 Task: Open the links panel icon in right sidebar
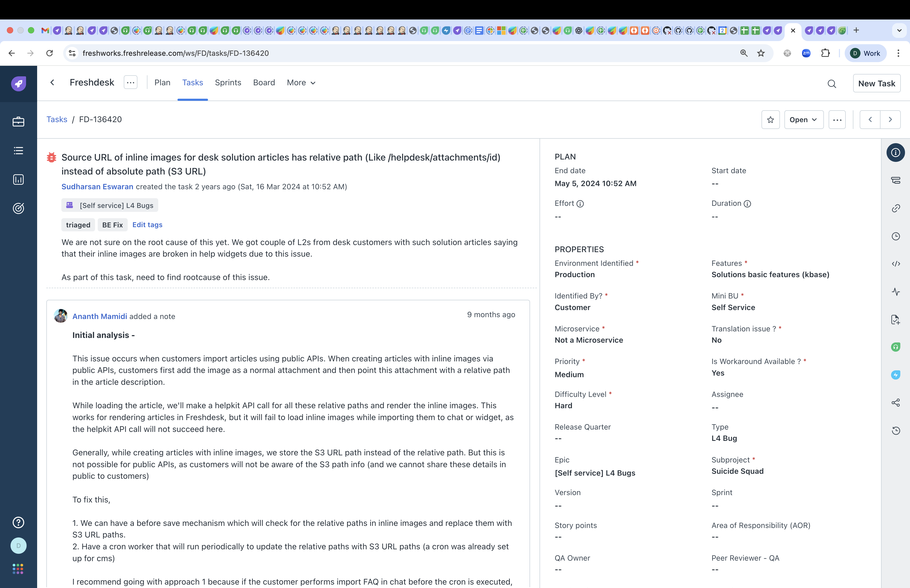pyautogui.click(x=896, y=208)
